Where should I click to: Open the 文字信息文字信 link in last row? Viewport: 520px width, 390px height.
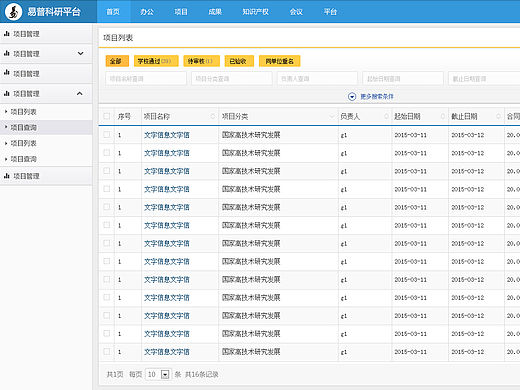point(167,352)
